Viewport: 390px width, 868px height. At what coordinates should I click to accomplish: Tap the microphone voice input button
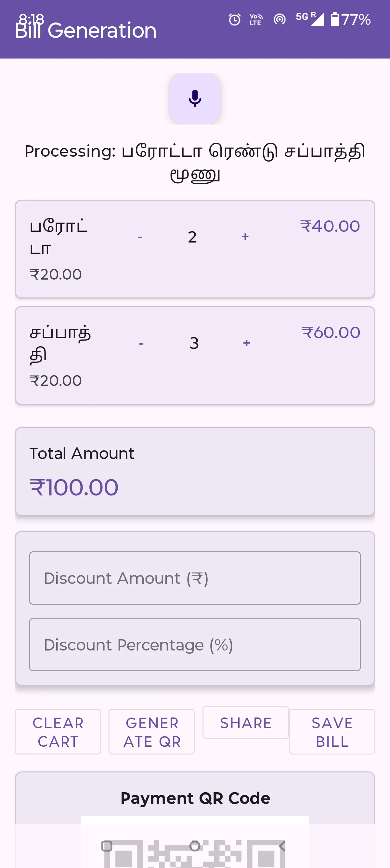pyautogui.click(x=195, y=99)
